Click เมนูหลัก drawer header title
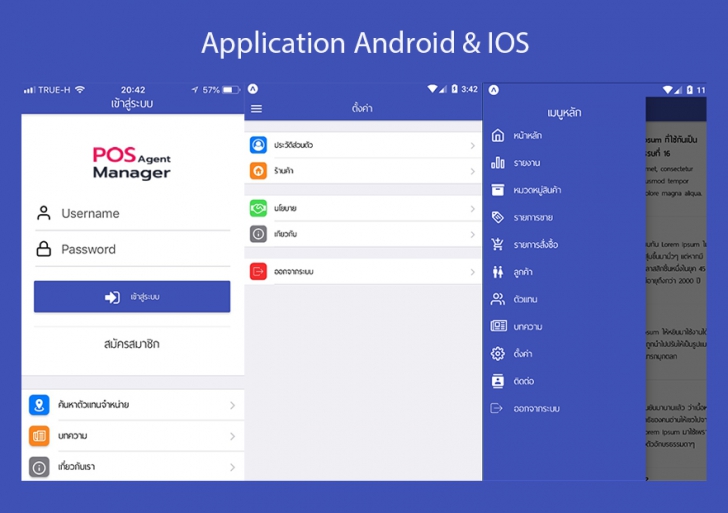This screenshot has width=728, height=513. (564, 112)
